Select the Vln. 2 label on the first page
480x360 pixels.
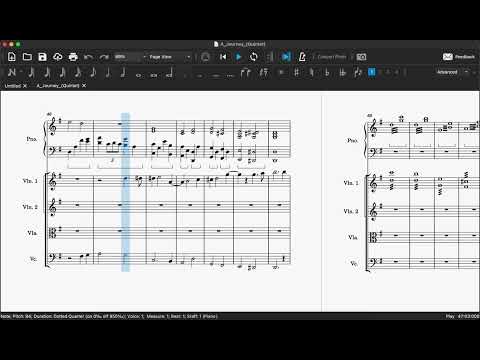[30, 207]
